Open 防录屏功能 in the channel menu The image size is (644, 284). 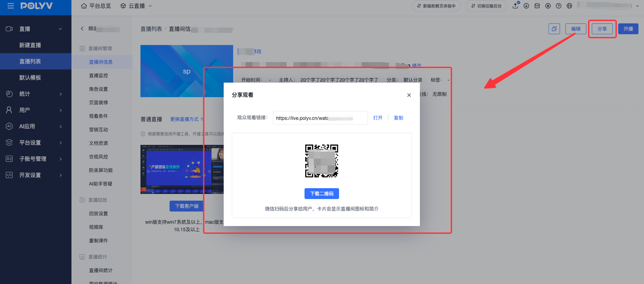102,171
